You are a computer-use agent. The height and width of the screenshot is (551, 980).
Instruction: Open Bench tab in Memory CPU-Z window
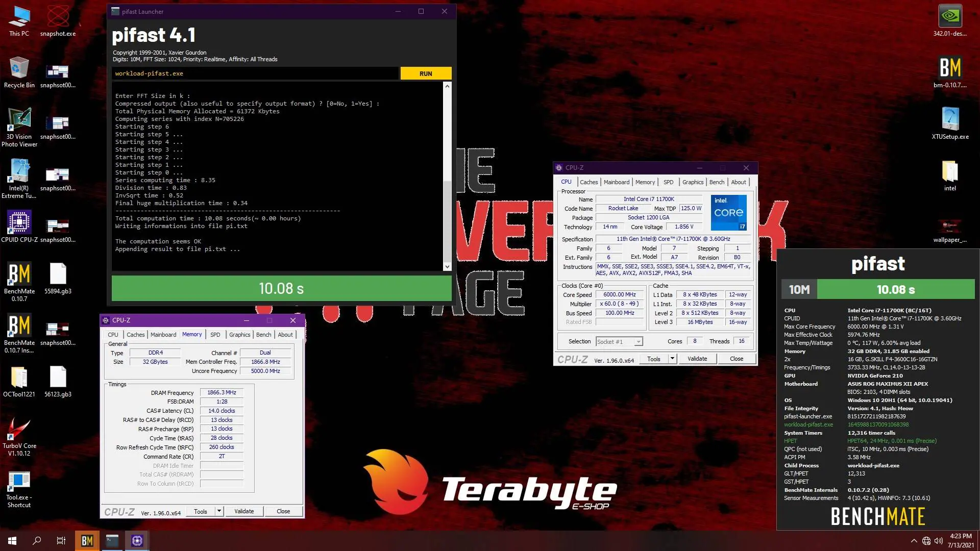tap(263, 335)
